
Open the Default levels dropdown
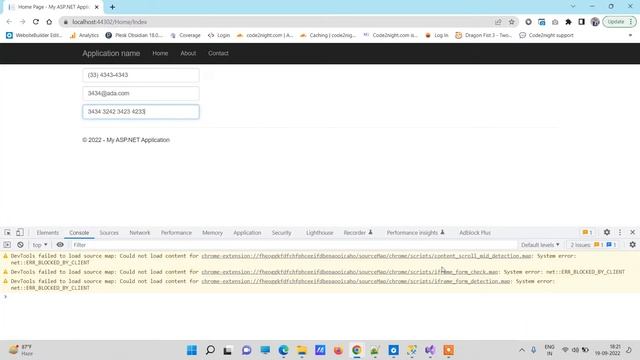[540, 245]
